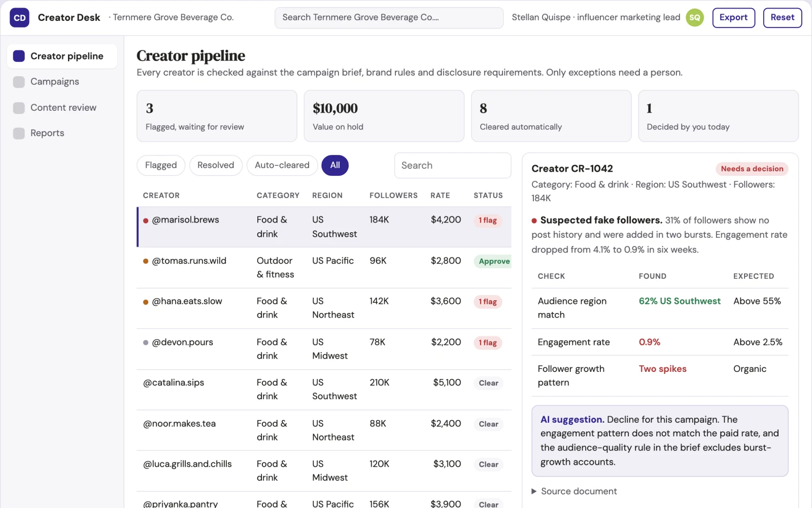Click the 1 flag badge for @devon.pours
Image resolution: width=812 pixels, height=508 pixels.
click(x=488, y=343)
